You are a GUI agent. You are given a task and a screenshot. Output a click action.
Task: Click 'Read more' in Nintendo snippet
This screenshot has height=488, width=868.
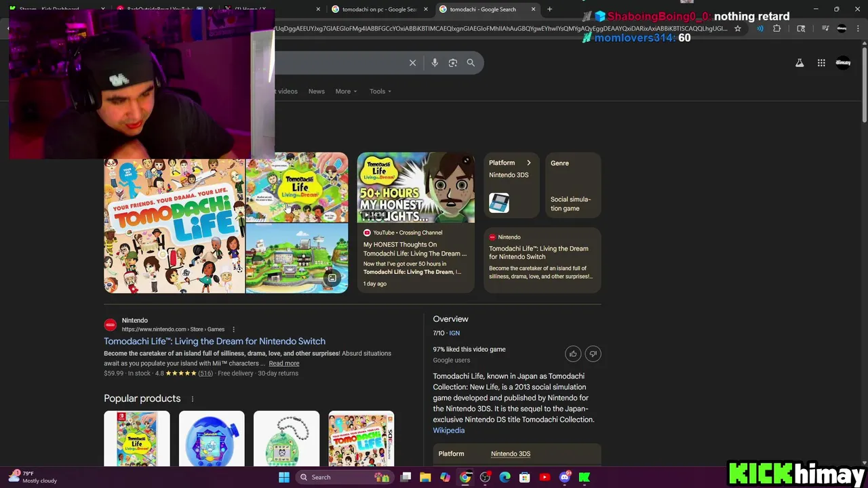[283, 363]
